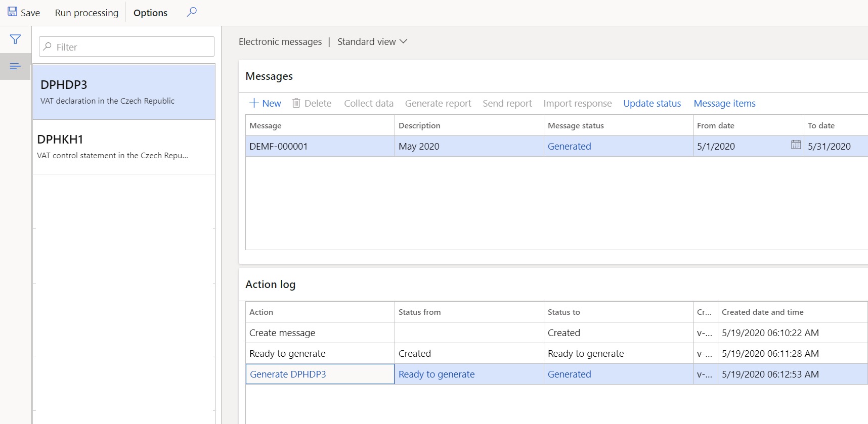Click Run processing in the action pane
Image resolution: width=868 pixels, height=424 pixels.
tap(86, 13)
